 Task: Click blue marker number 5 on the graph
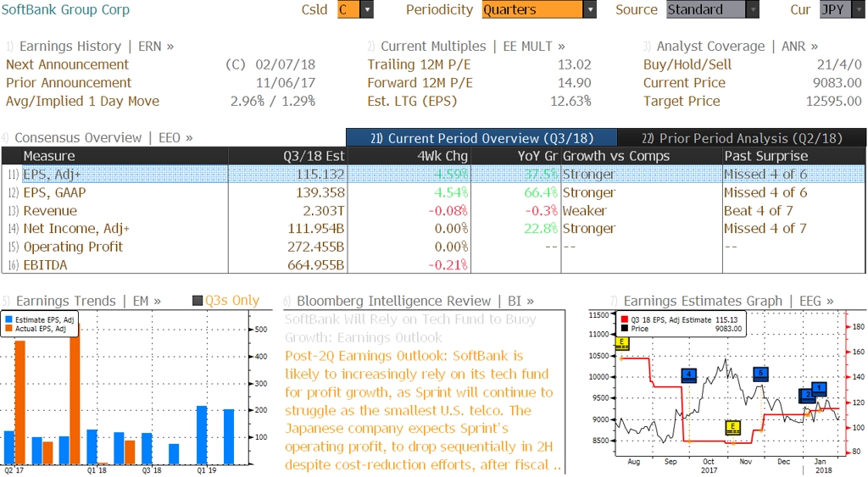click(x=761, y=374)
